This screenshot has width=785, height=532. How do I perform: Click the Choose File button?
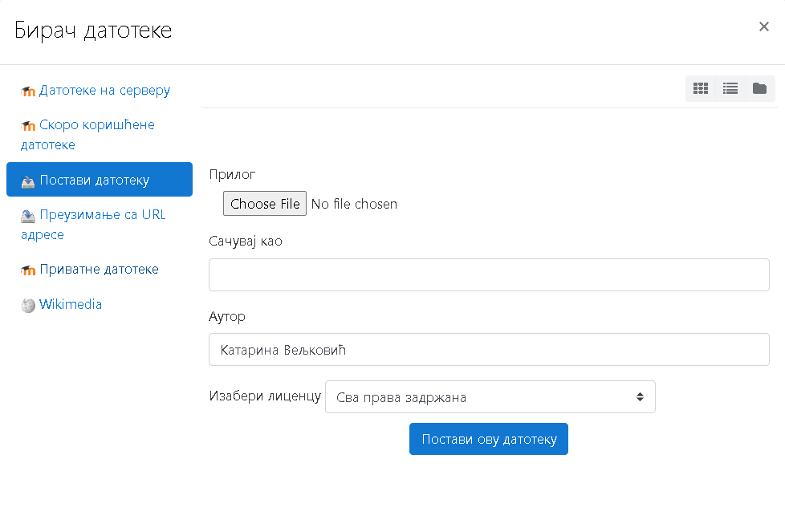265,204
